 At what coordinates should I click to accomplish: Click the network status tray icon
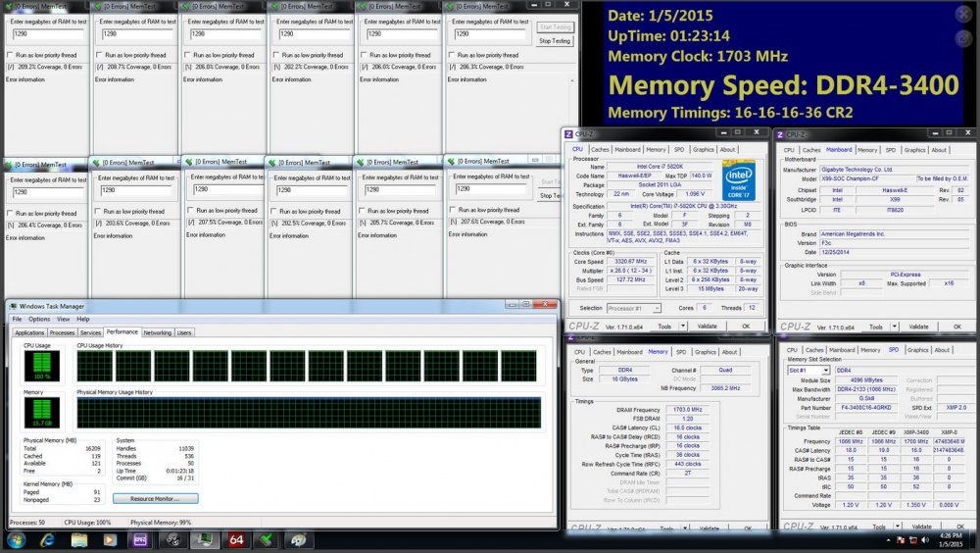pos(913,540)
